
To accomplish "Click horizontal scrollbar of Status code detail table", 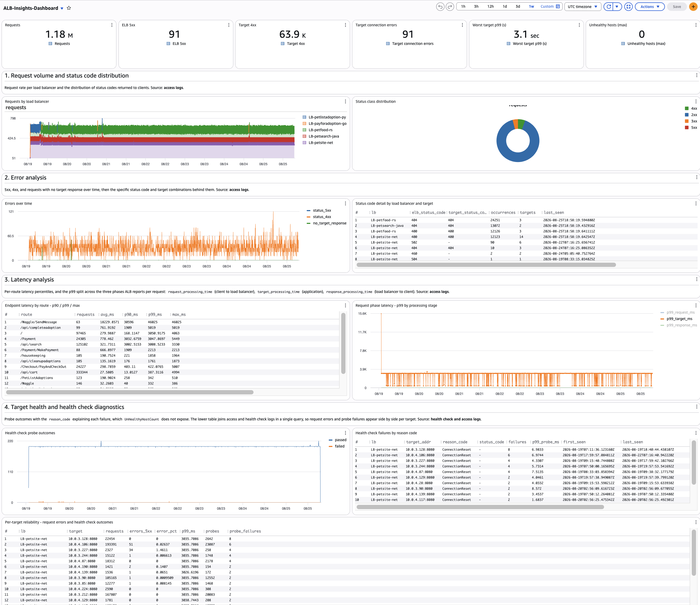I will coord(486,265).
